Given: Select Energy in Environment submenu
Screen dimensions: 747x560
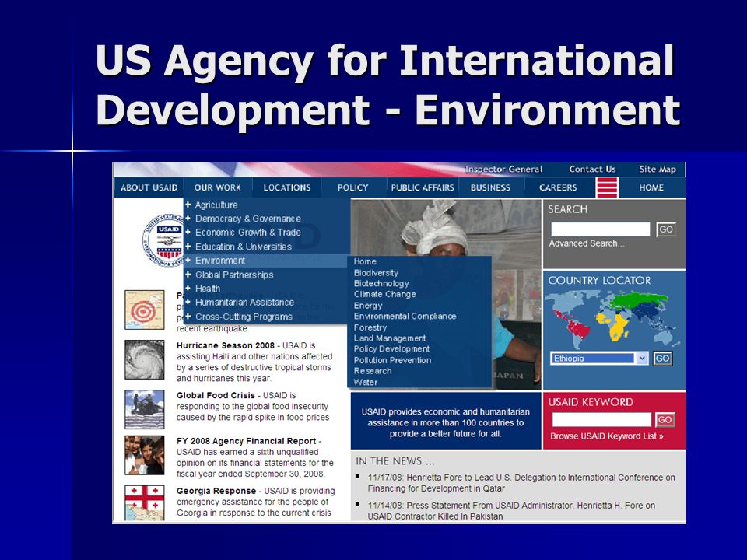Looking at the screenshot, I should [368, 306].
